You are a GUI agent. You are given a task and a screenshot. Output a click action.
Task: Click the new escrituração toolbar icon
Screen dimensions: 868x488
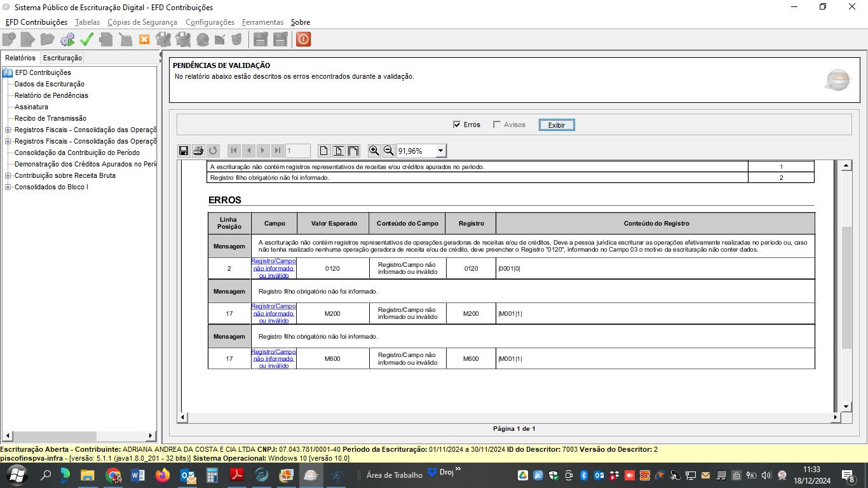pos(9,39)
